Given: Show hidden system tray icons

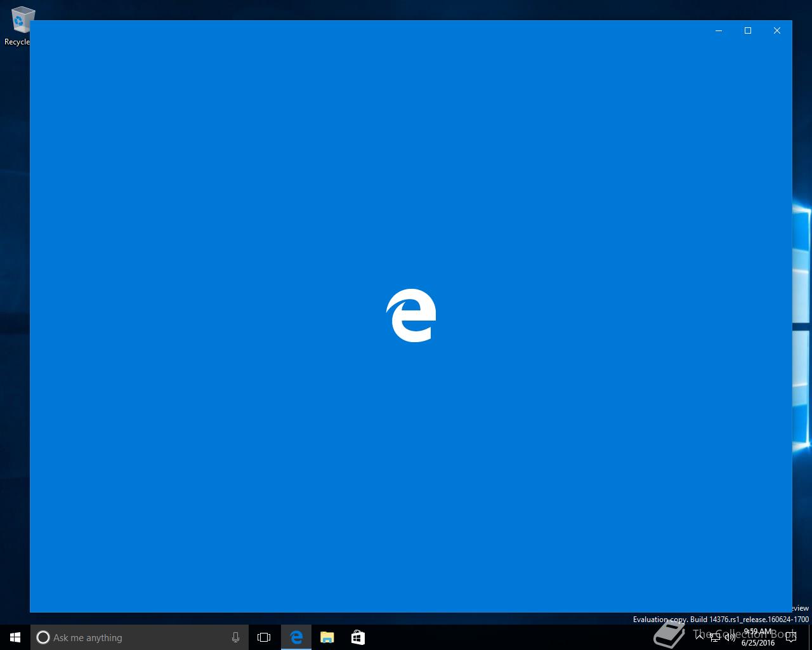Looking at the screenshot, I should pyautogui.click(x=700, y=637).
